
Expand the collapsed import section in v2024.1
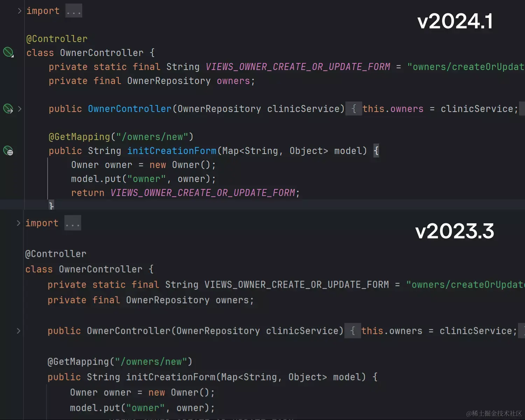[x=73, y=10]
